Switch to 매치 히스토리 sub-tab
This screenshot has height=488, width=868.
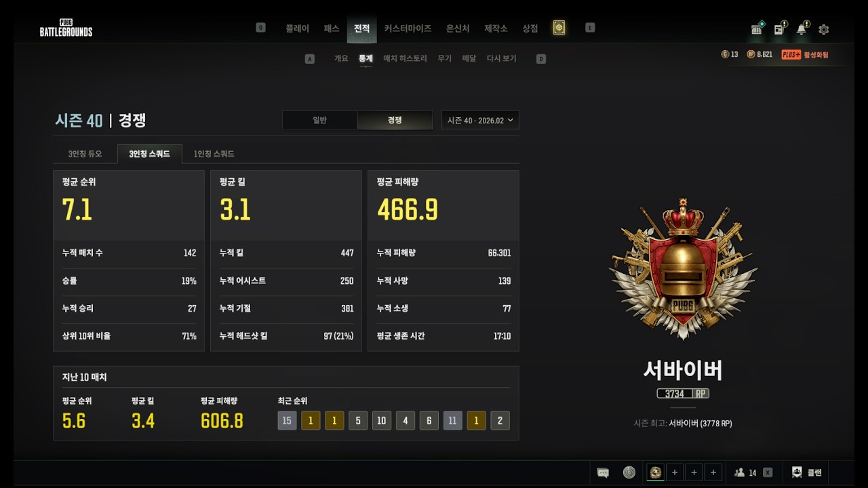[x=405, y=58]
